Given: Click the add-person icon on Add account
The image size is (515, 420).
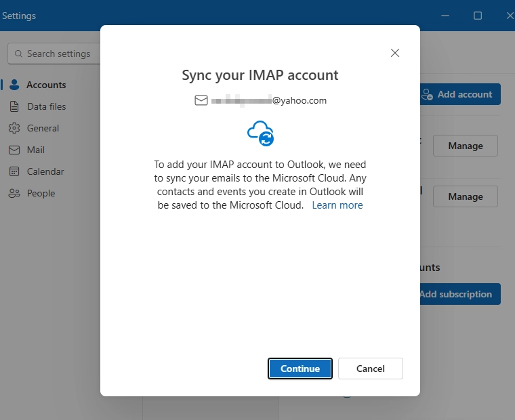Looking at the screenshot, I should click(427, 94).
